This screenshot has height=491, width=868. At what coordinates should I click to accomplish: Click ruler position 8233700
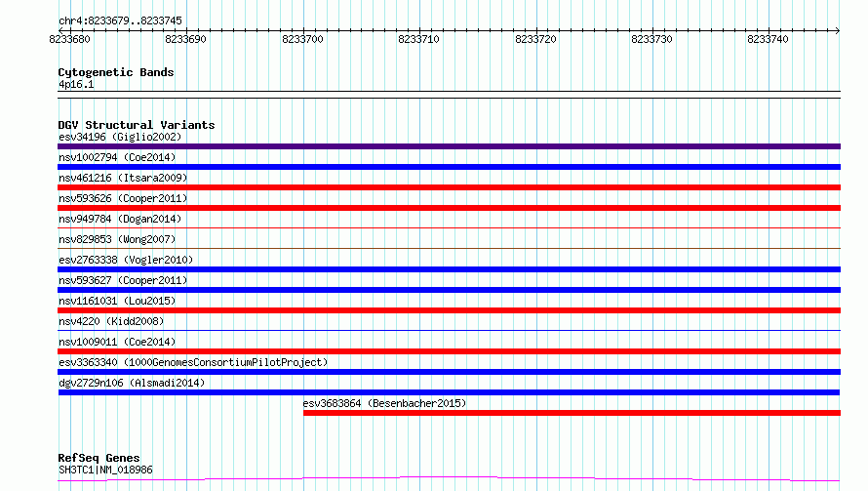302,39
